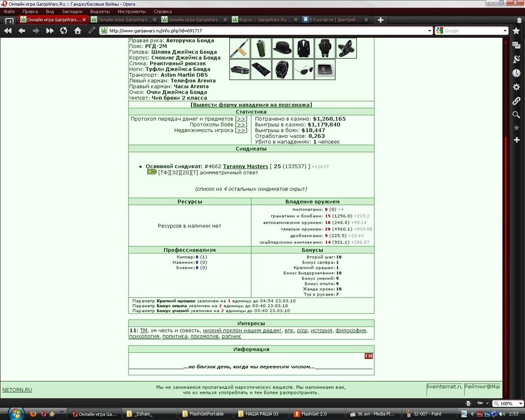Viewport: 525px width, 420px height.
Task: Click the syndicate rank badge icon
Action: (x=152, y=172)
